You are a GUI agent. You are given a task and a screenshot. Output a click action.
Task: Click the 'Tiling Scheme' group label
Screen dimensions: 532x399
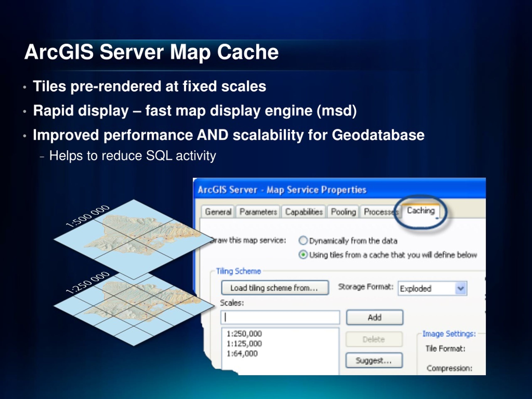(x=238, y=271)
